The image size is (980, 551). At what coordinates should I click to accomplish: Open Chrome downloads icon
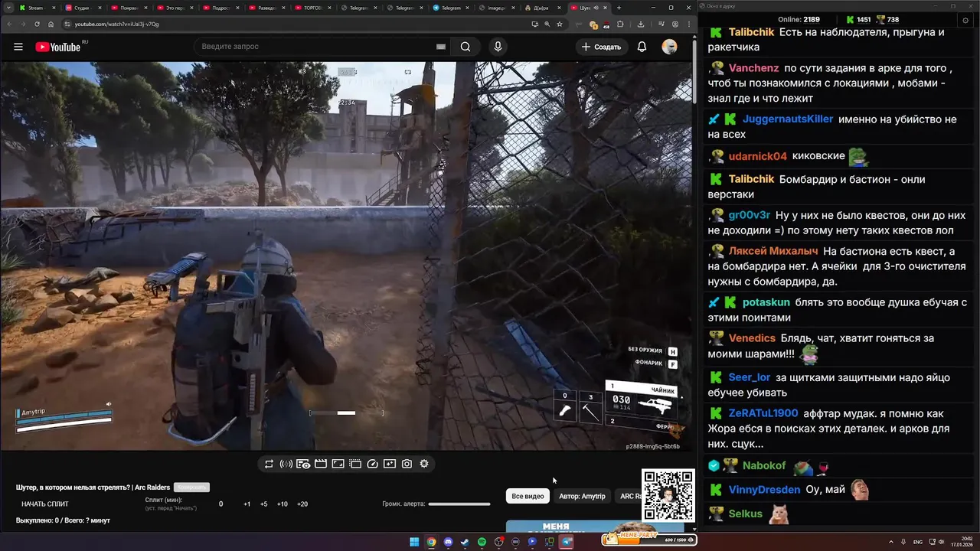tap(640, 24)
